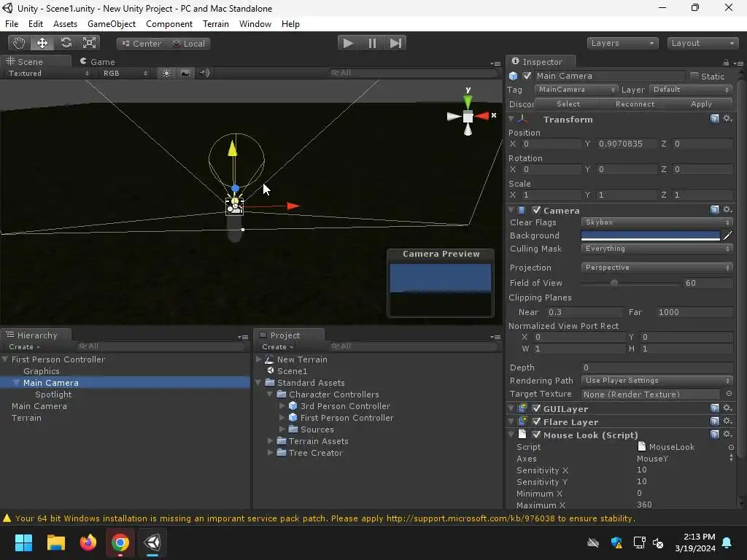
Task: Click the prefab Apply button
Action: point(701,104)
